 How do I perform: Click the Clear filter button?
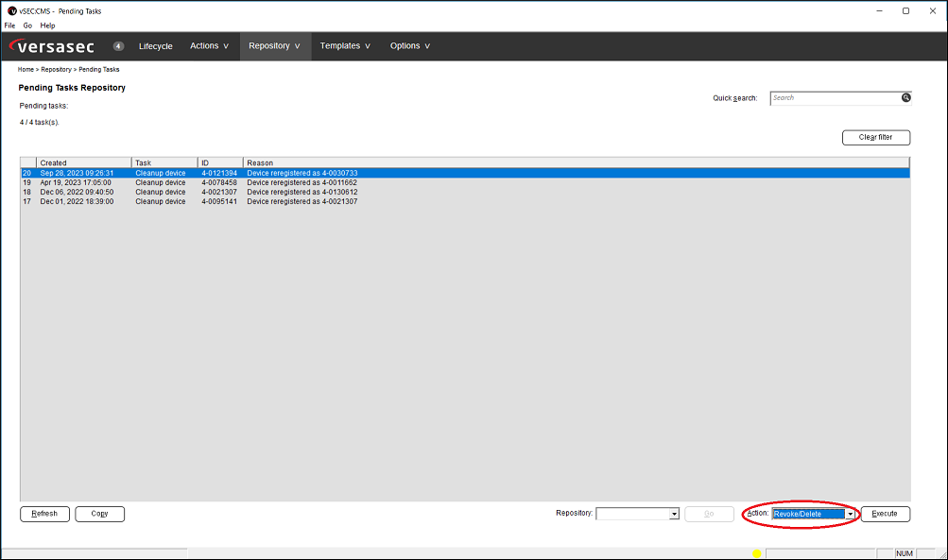[x=876, y=138]
